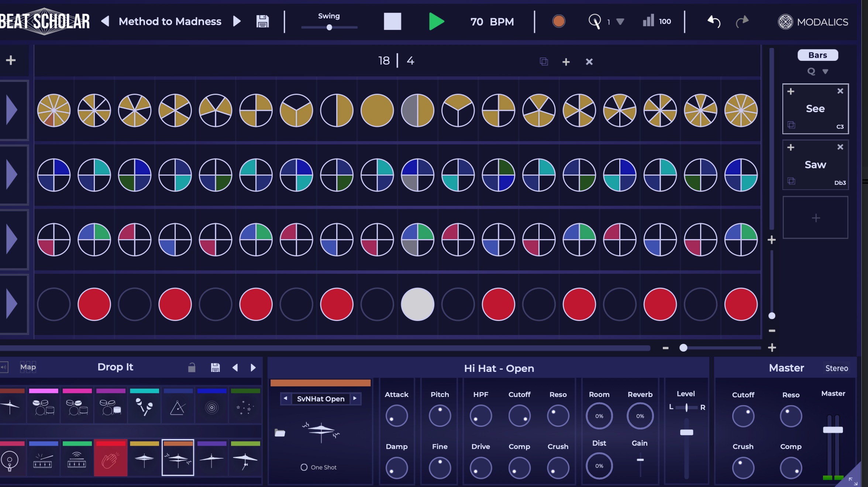Lock the Drop It kit

click(192, 367)
